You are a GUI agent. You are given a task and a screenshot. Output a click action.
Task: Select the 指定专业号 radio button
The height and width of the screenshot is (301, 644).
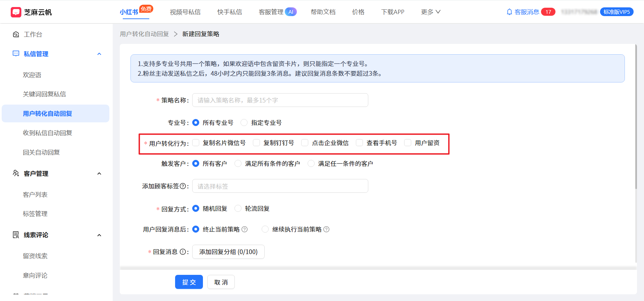pos(244,123)
